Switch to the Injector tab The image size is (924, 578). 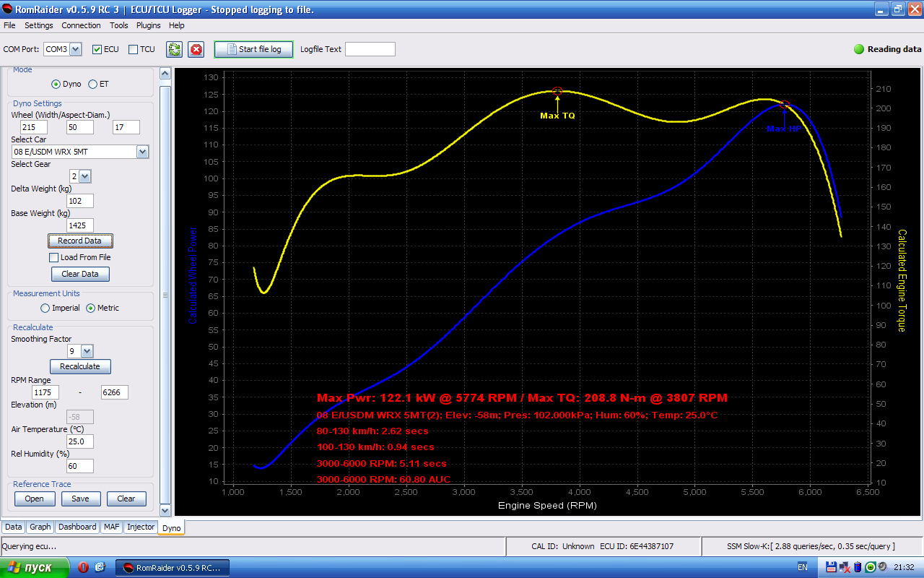(141, 527)
